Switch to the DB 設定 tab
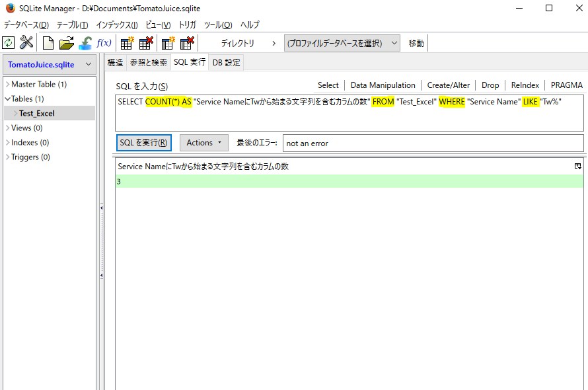 coord(226,63)
